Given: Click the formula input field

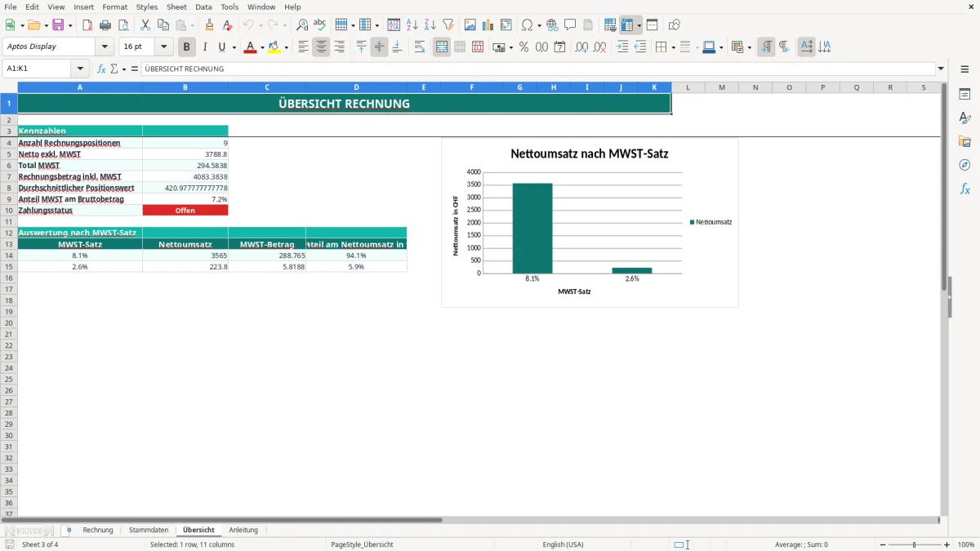Looking at the screenshot, I should coord(537,69).
